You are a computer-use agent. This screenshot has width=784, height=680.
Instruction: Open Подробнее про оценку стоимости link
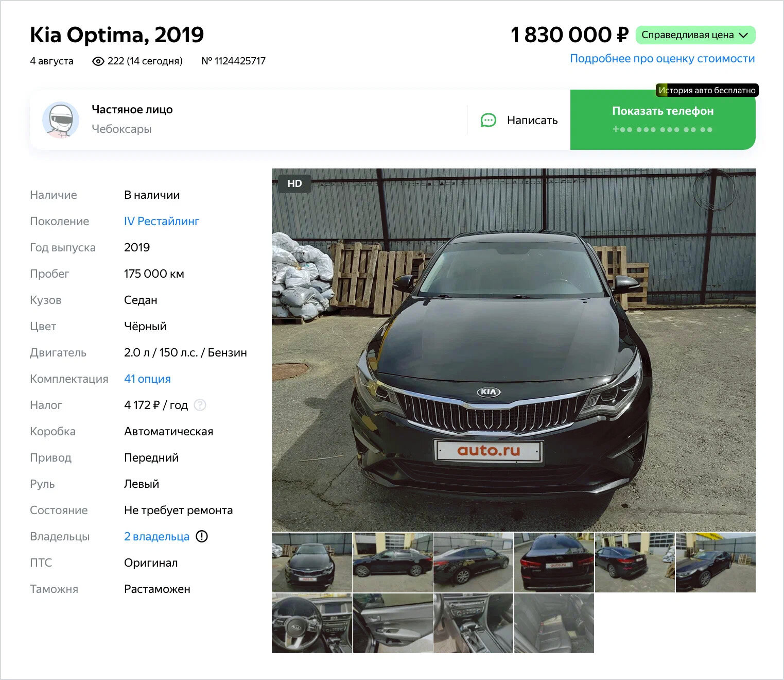tap(662, 59)
